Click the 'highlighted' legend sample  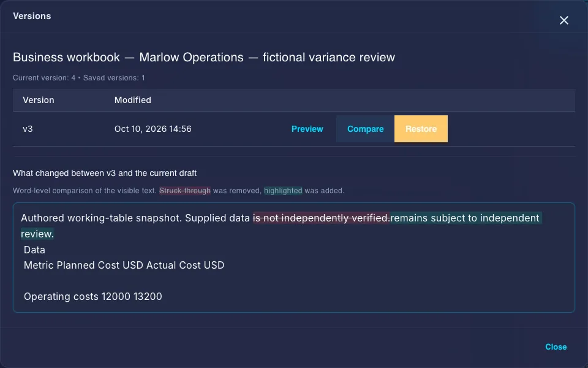point(283,191)
